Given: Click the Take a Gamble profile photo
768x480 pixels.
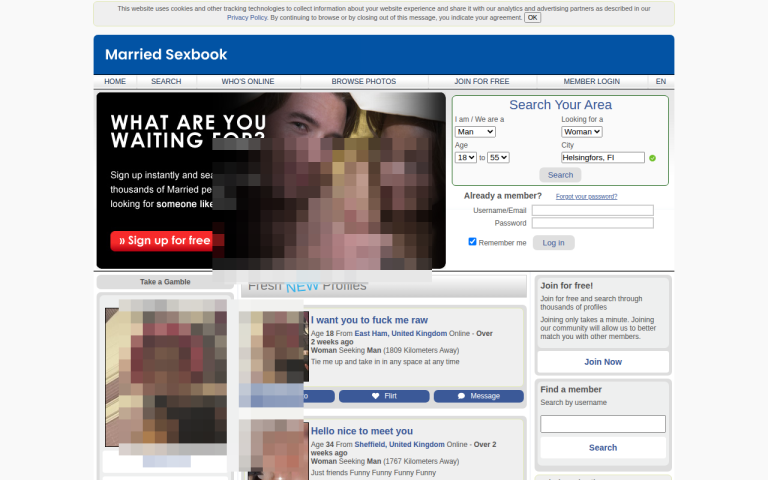Looking at the screenshot, I should [166, 377].
